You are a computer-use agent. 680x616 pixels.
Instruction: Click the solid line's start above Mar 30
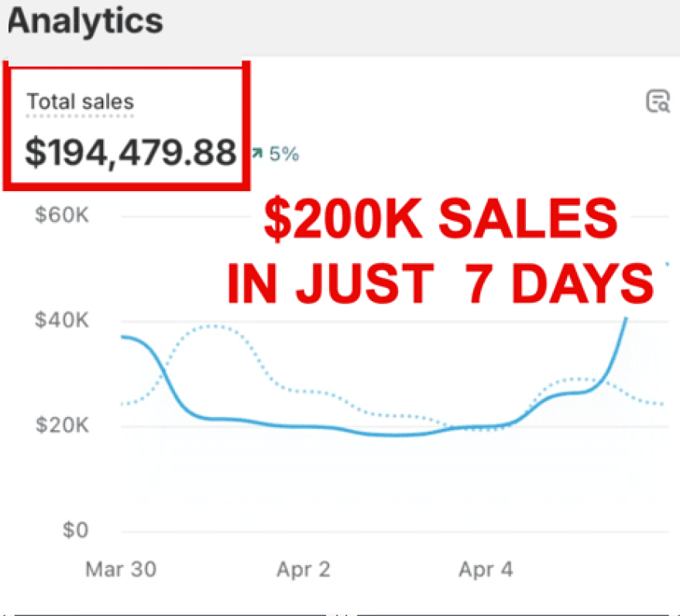coord(125,337)
